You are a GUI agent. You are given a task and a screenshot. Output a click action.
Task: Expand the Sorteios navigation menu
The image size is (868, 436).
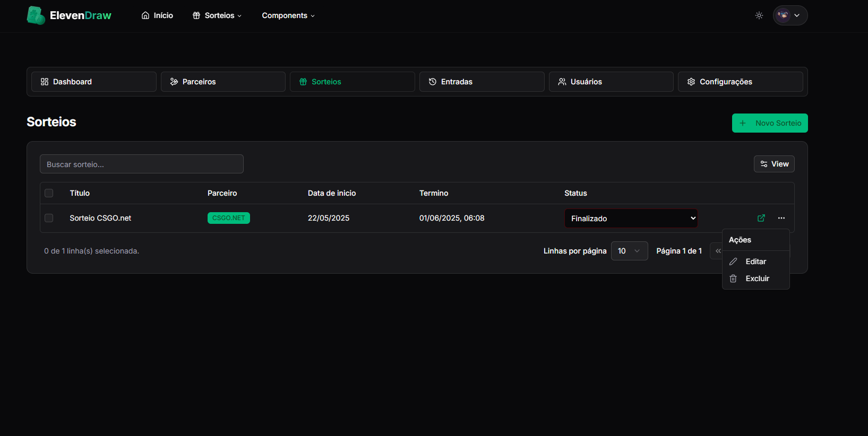click(217, 15)
